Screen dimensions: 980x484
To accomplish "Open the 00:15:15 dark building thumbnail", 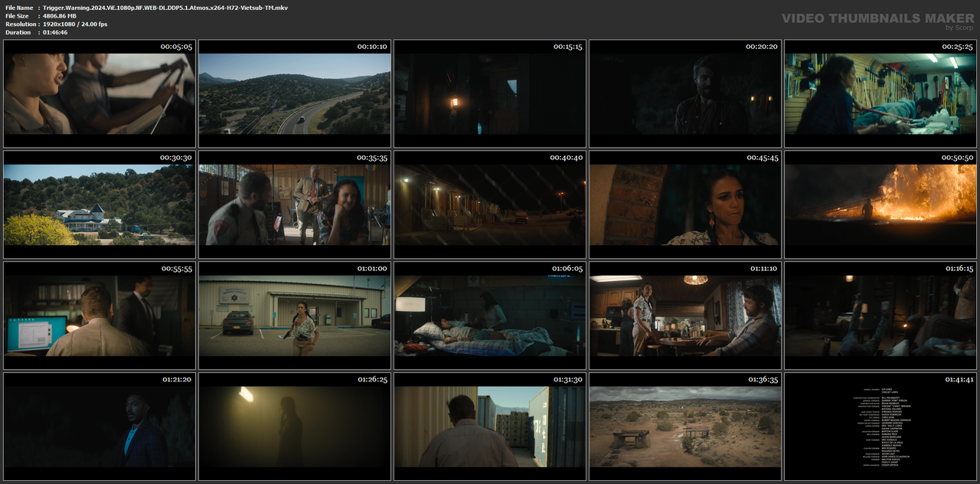I will coord(490,93).
